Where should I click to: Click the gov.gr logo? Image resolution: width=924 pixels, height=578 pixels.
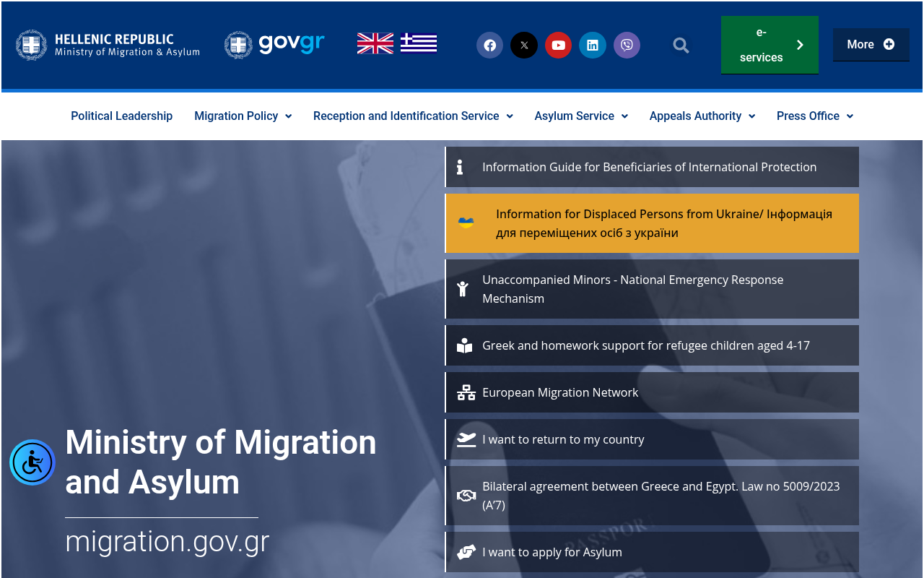click(274, 44)
